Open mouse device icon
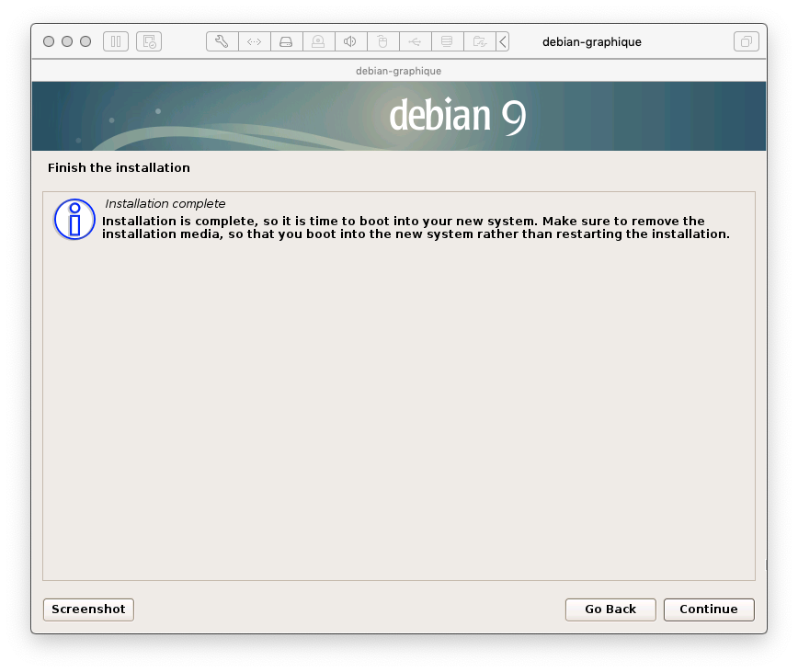The image size is (798, 672). [382, 41]
